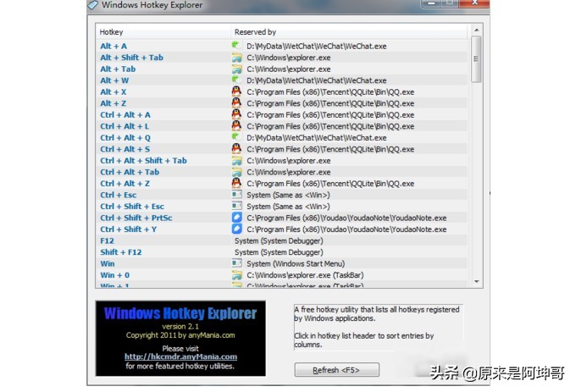This screenshot has width=576, height=392.
Task: Click QQ penguin icon in Alt + X row
Action: click(236, 91)
